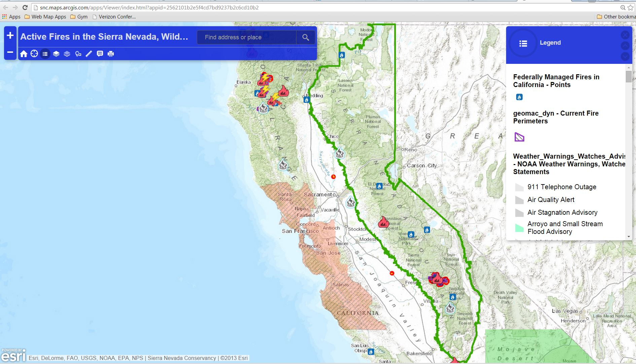This screenshot has height=364, width=636.
Task: Zoom out with the minus button
Action: [10, 52]
